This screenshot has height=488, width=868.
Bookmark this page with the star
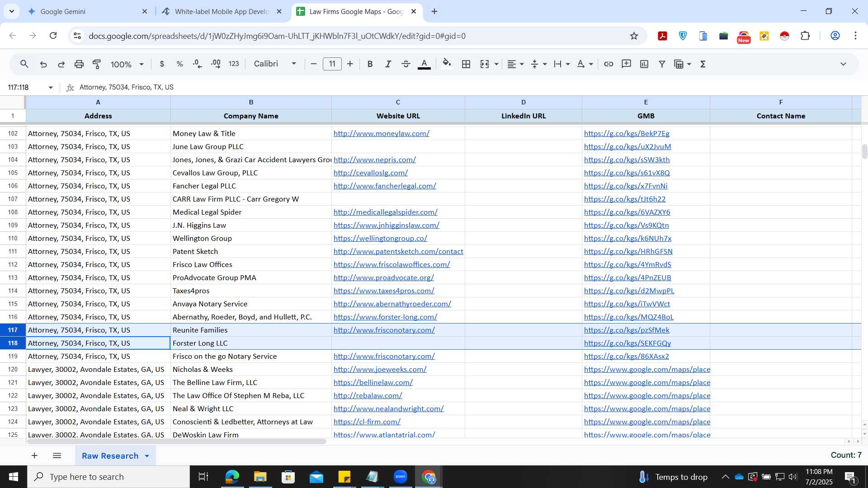pos(634,36)
